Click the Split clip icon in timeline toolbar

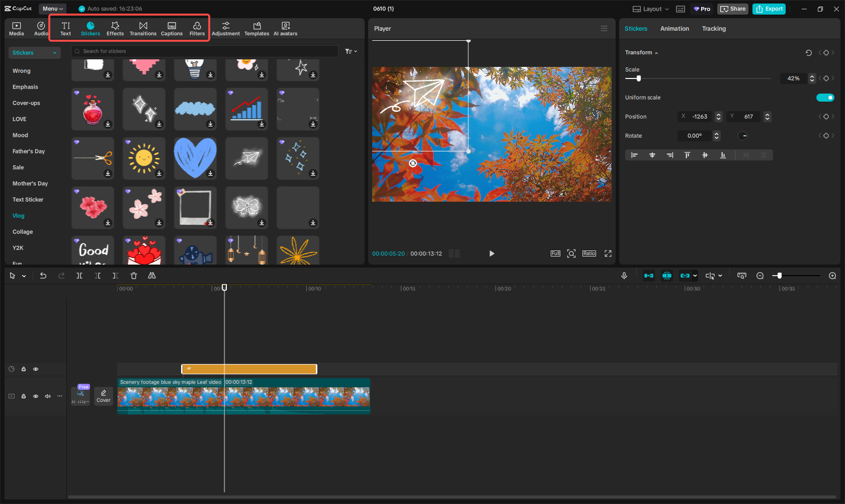coord(79,276)
